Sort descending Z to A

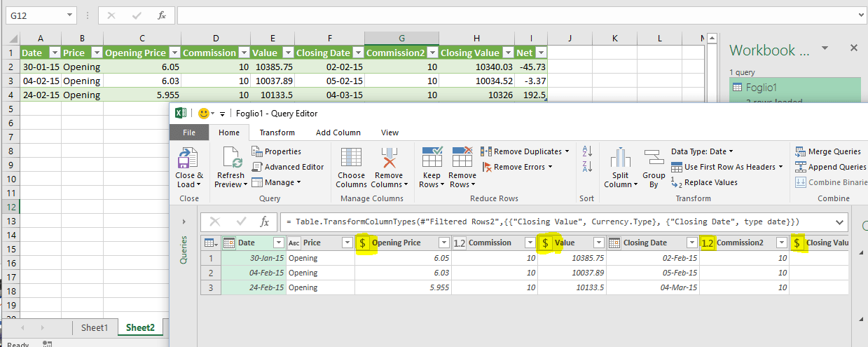[587, 166]
